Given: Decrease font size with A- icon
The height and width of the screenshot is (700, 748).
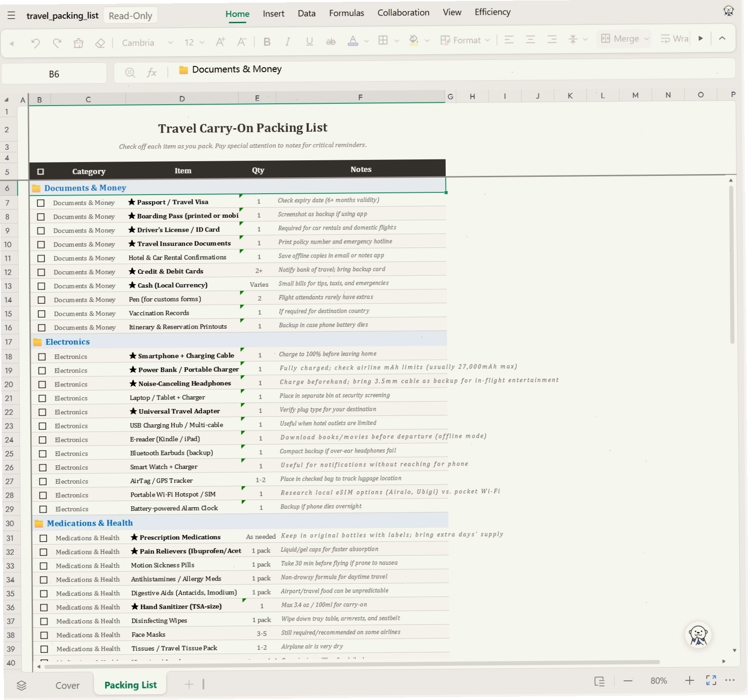Looking at the screenshot, I should click(x=242, y=42).
